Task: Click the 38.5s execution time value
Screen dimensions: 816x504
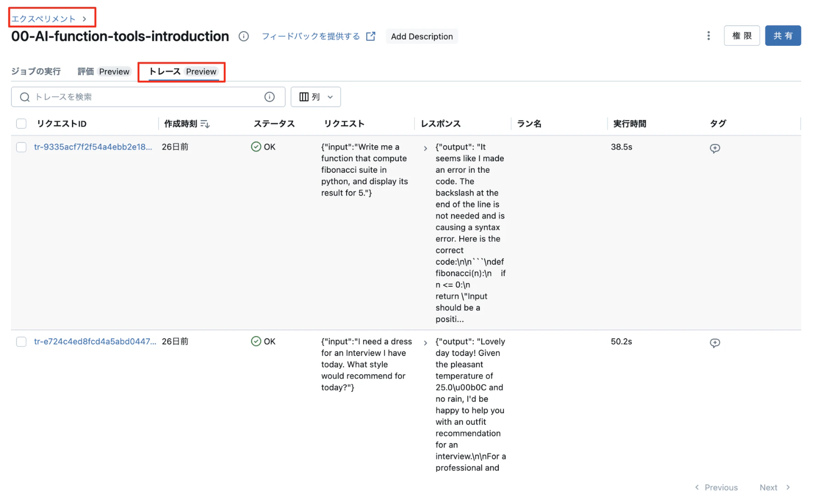Action: (621, 147)
